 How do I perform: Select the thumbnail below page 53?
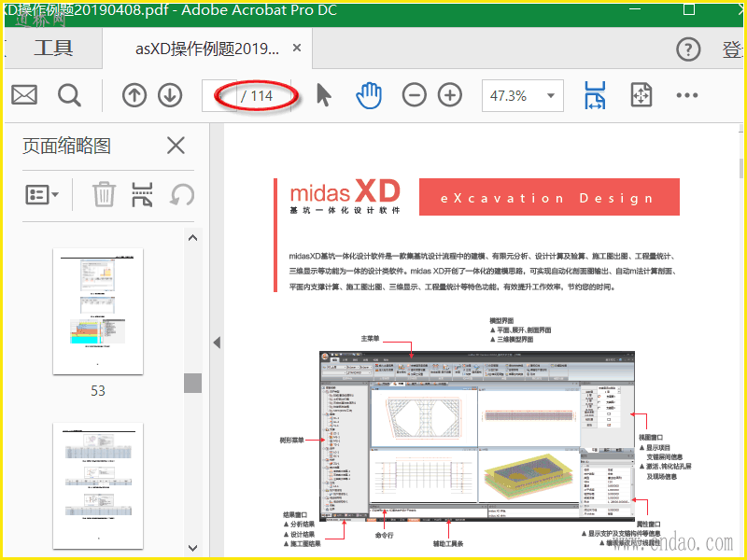click(98, 485)
